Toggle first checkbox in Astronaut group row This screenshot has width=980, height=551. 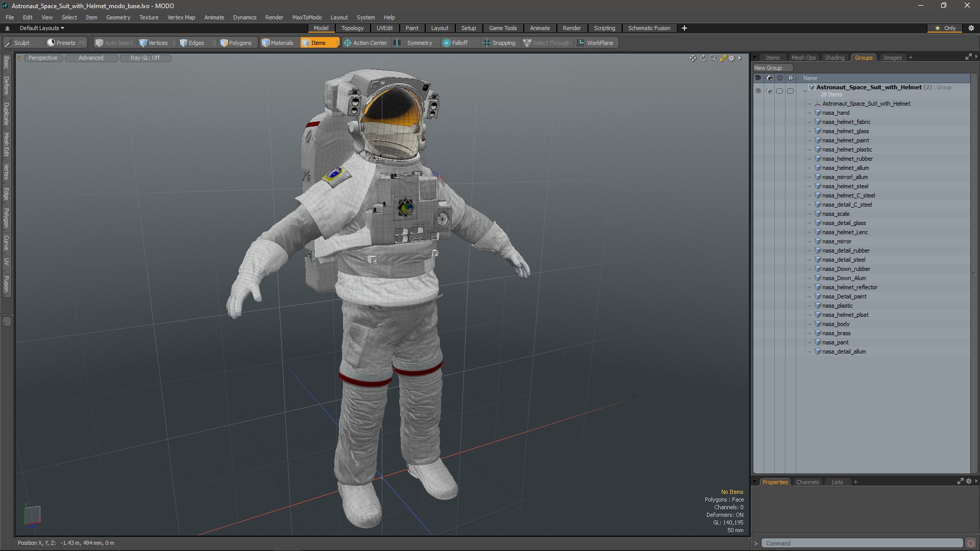[x=779, y=91]
